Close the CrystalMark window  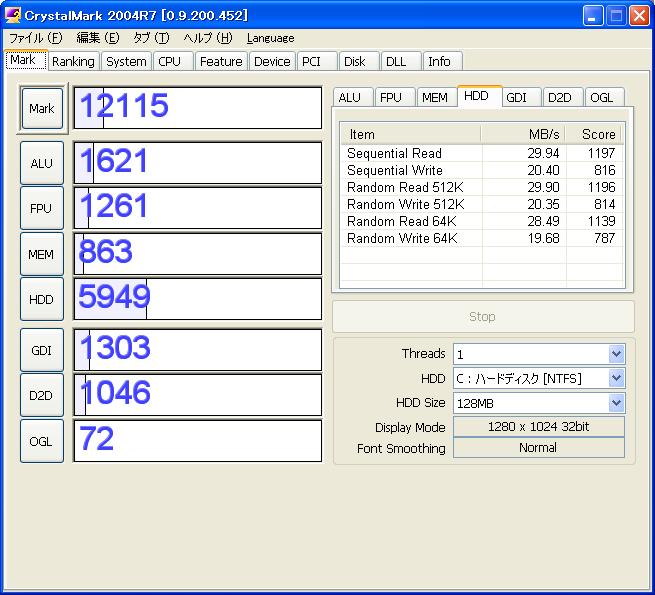640,16
